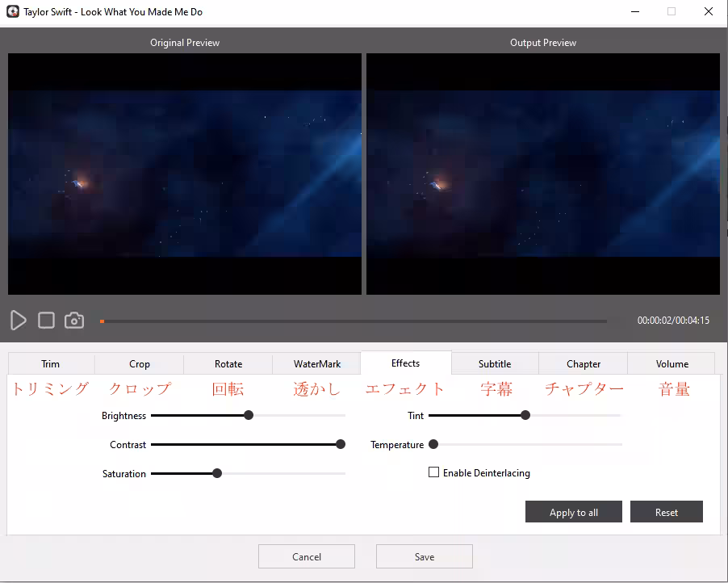728x583 pixels.
Task: Click the Saturation slider knob
Action: 217,473
